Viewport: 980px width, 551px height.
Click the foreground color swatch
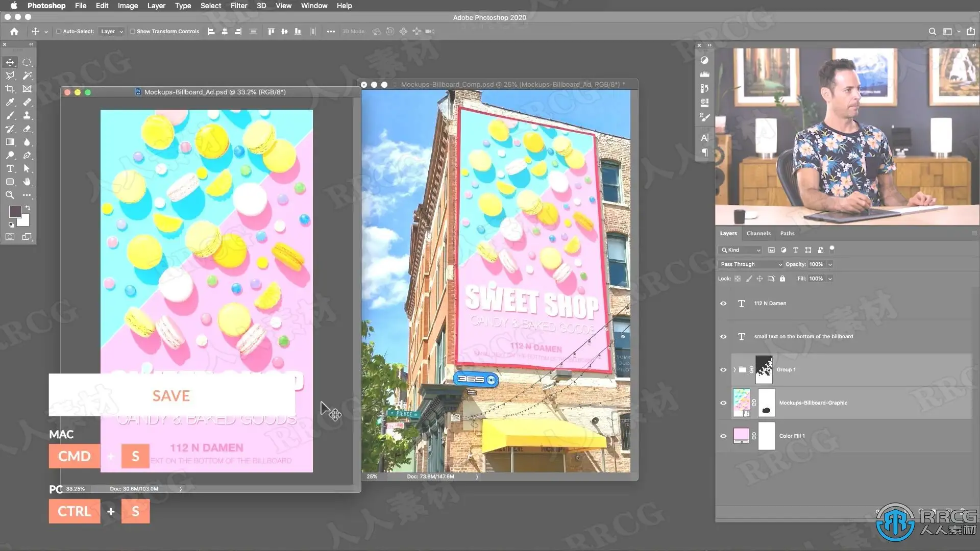pyautogui.click(x=15, y=212)
